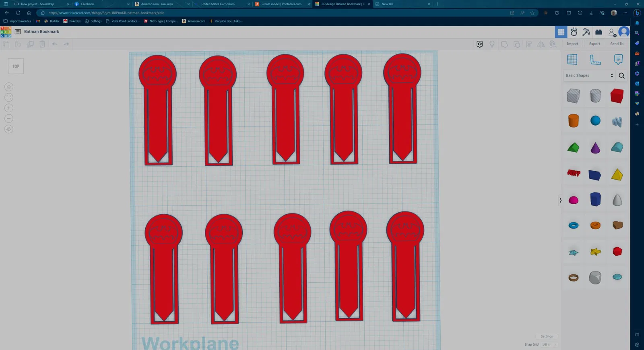Pick the blue Sphere shape
Screen dimensions: 644x350
point(595,120)
